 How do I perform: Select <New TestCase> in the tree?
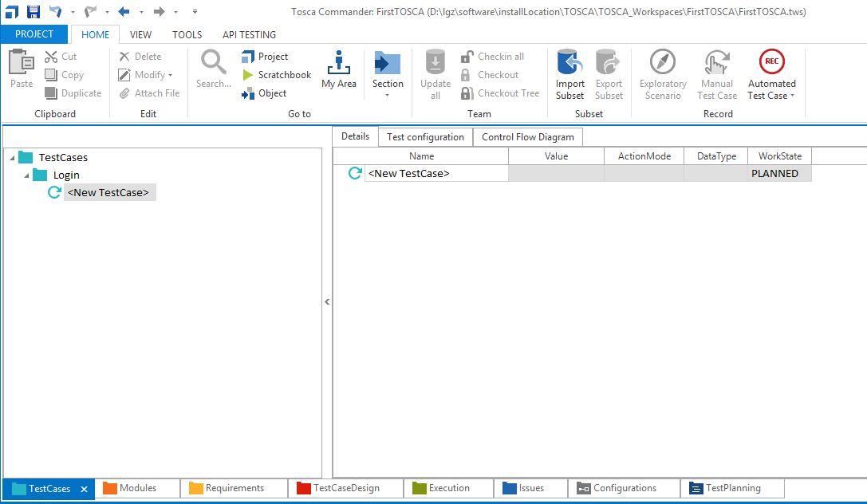[x=108, y=192]
